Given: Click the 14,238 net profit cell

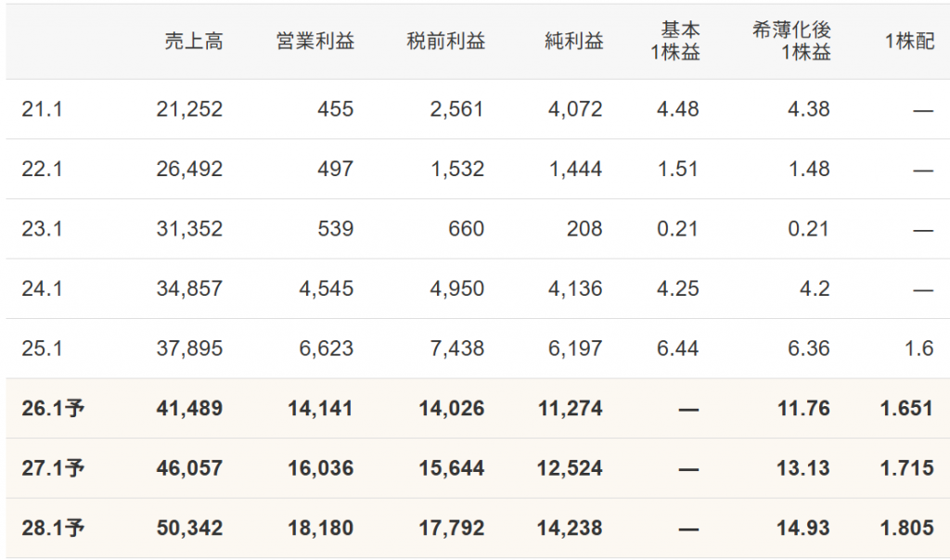Looking at the screenshot, I should tap(570, 528).
